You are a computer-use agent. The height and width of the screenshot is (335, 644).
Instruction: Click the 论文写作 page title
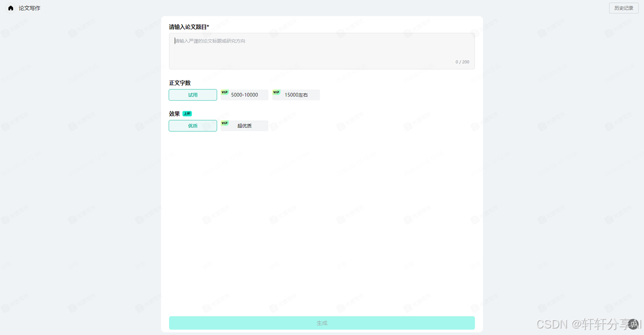[29, 8]
